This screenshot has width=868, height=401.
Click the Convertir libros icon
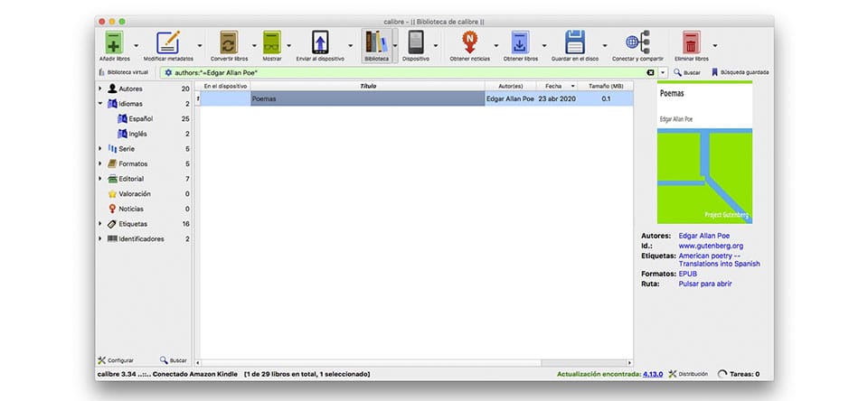point(228,42)
